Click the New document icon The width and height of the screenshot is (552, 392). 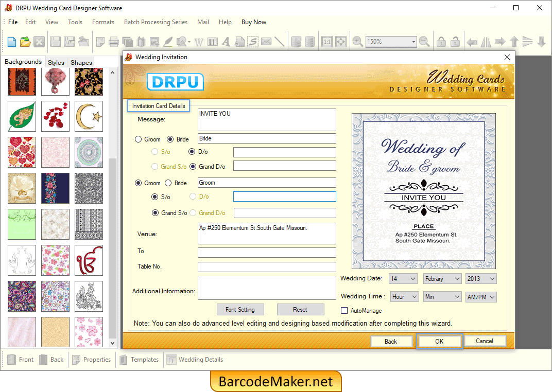click(12, 42)
